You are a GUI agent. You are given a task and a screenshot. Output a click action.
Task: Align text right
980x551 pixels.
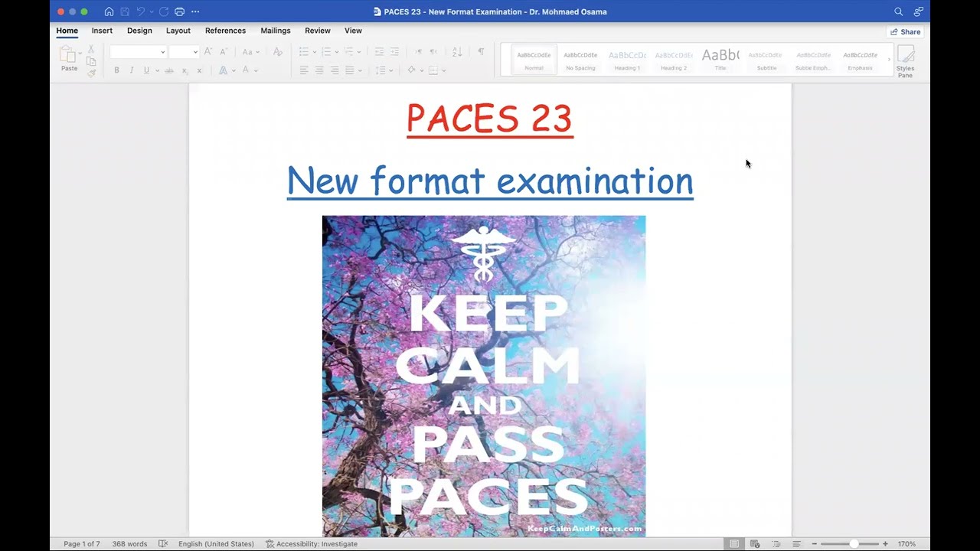pos(335,70)
